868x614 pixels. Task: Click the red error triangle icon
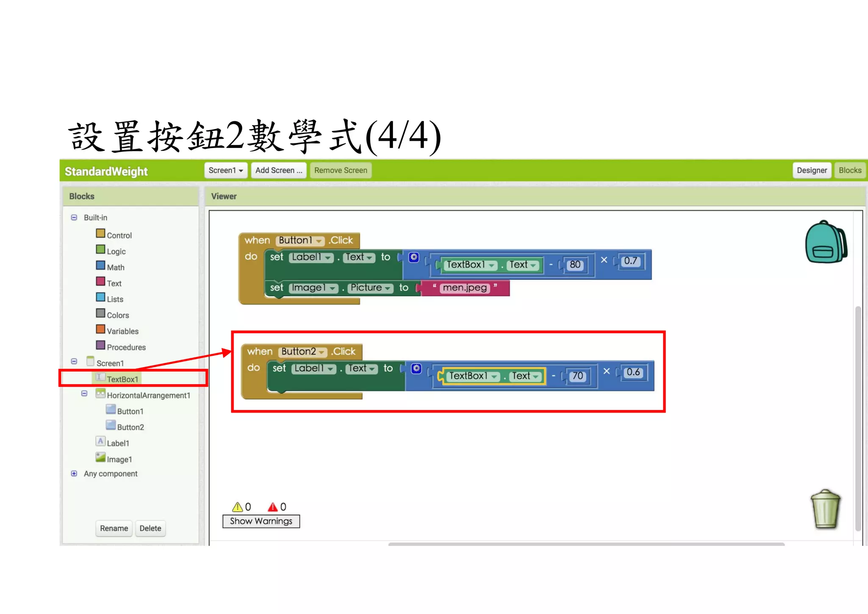[273, 507]
